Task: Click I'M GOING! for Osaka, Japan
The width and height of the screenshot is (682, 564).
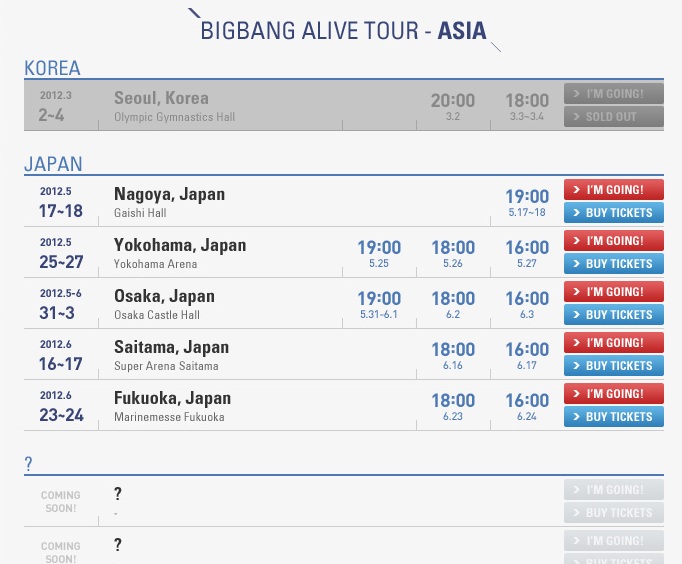Action: tap(614, 291)
